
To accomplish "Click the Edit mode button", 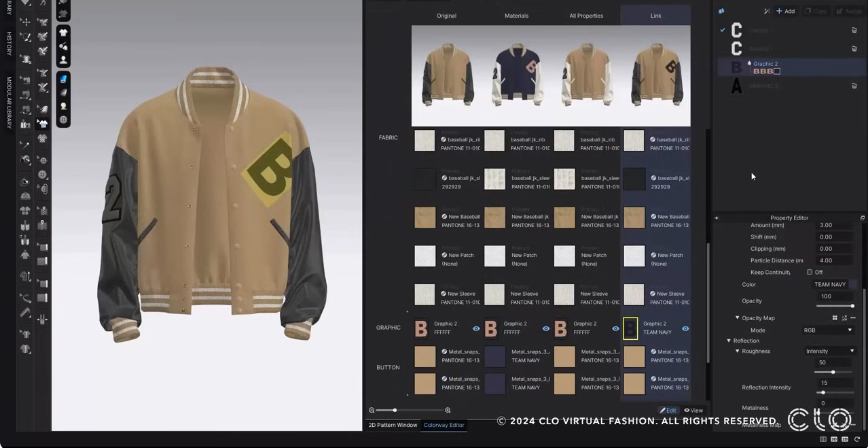I will (x=668, y=411).
